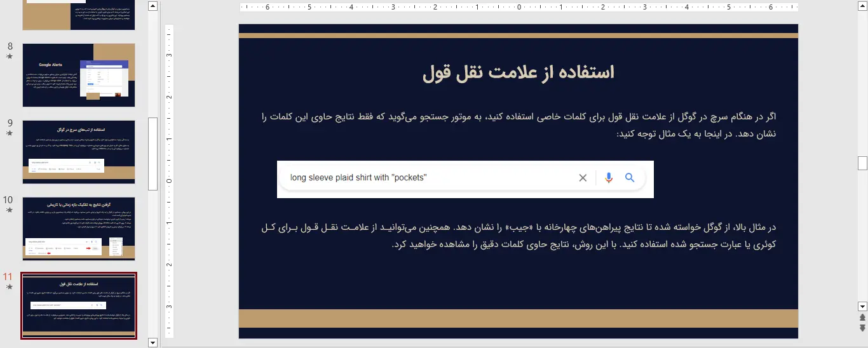Click the paragraph starting with 'در مثال بالا'

[519, 236]
